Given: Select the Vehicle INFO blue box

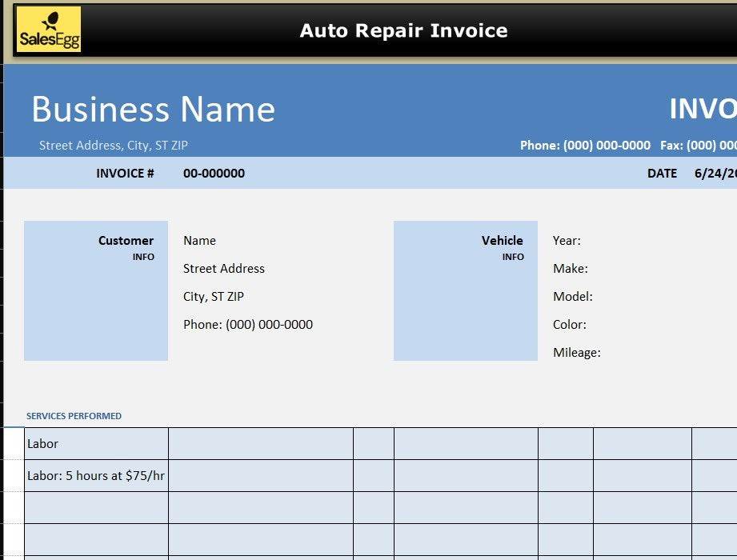Looking at the screenshot, I should (465, 291).
